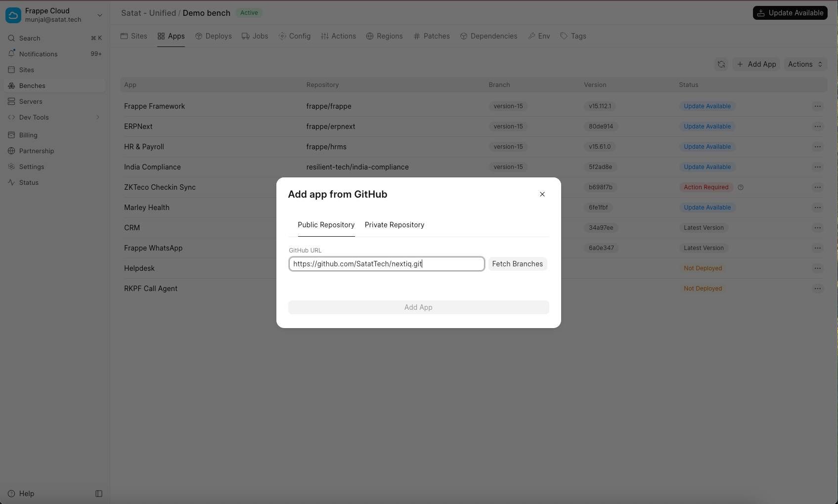Open row menu for ZKTeco Checkin Sync
This screenshot has width=838, height=504.
click(818, 187)
